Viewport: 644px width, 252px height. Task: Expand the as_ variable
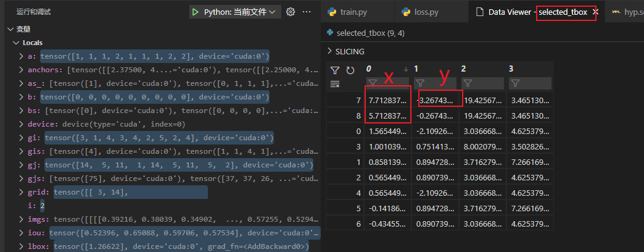point(22,83)
